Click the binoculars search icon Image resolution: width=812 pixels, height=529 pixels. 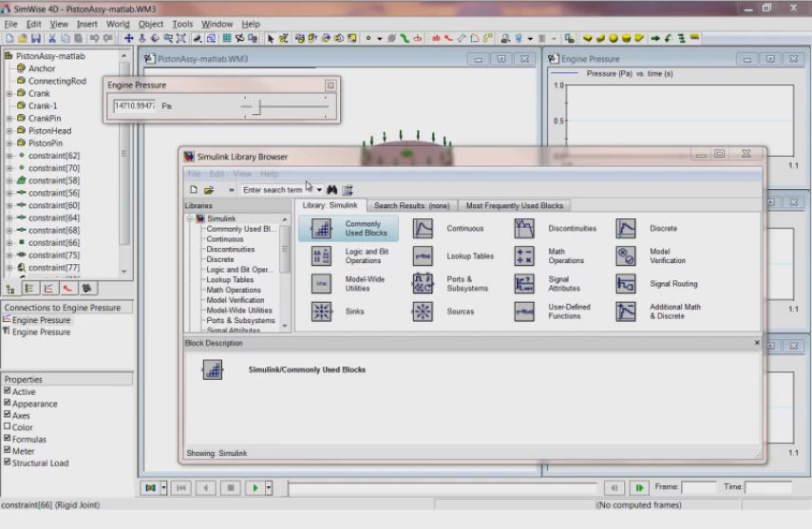pos(332,190)
